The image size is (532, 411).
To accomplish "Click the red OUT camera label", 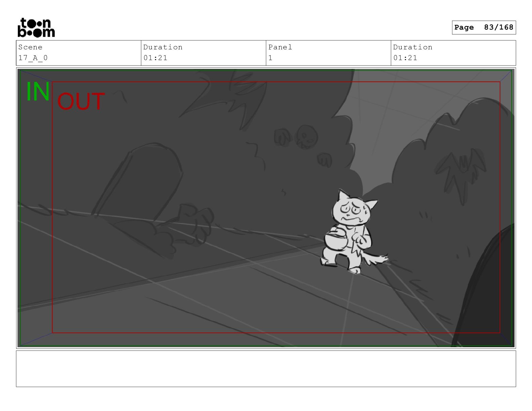I will 81,102.
